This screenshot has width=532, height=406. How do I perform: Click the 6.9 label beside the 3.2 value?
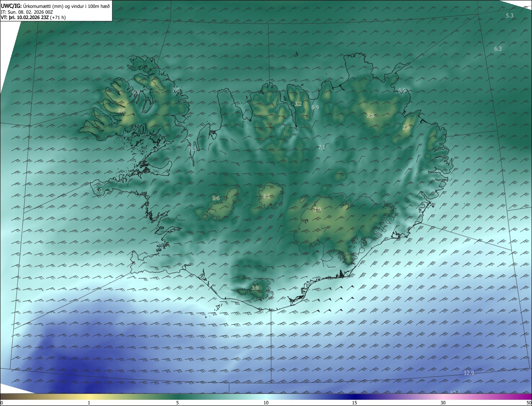[315, 107]
